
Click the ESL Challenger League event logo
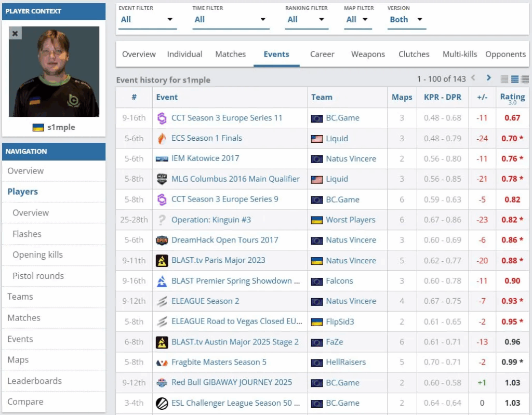[162, 403]
